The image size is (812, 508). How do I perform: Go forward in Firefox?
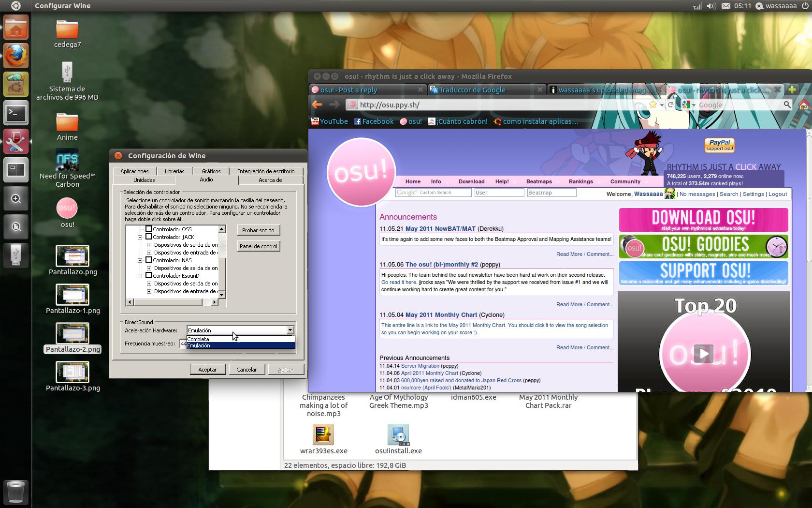click(334, 105)
